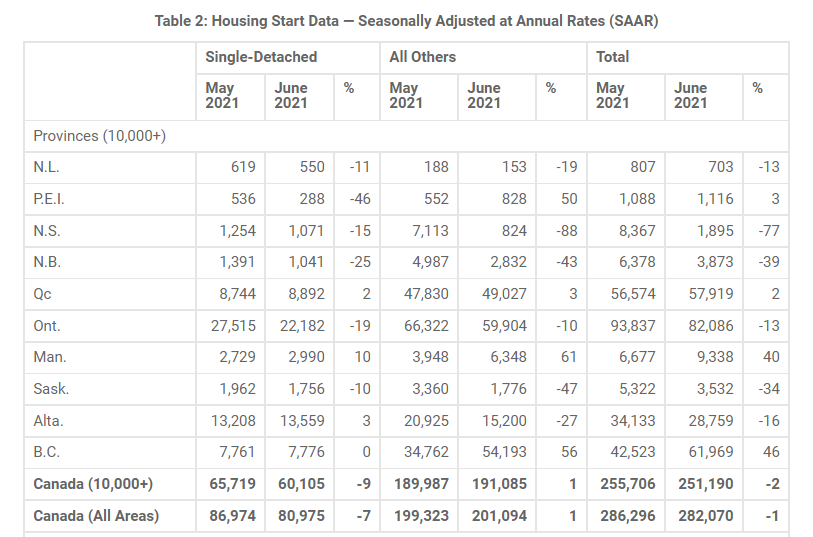
Task: Click the Canada (All Areas) row label
Action: click(96, 516)
